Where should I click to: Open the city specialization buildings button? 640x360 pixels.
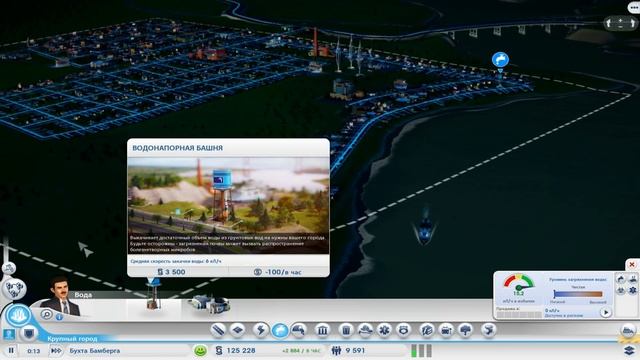(18, 316)
